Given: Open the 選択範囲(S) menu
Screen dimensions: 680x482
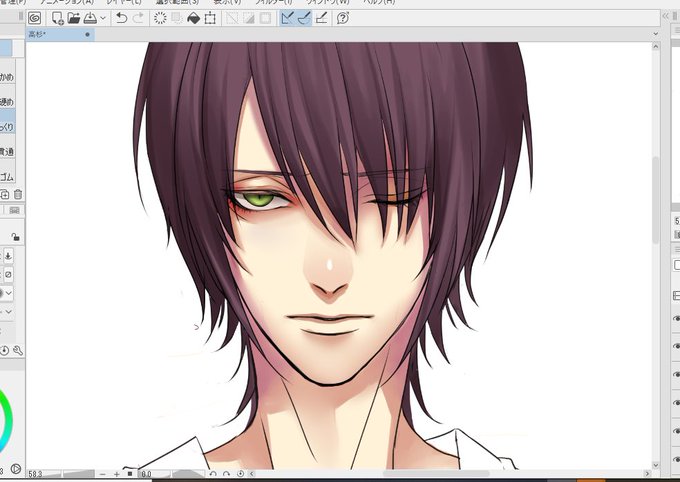Looking at the screenshot, I should tap(177, 2).
